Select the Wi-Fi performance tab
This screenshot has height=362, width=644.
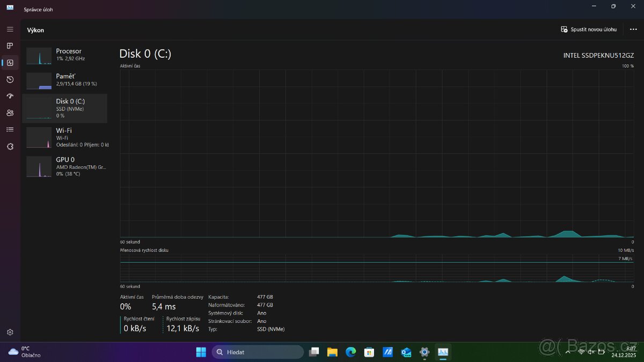[x=64, y=137]
